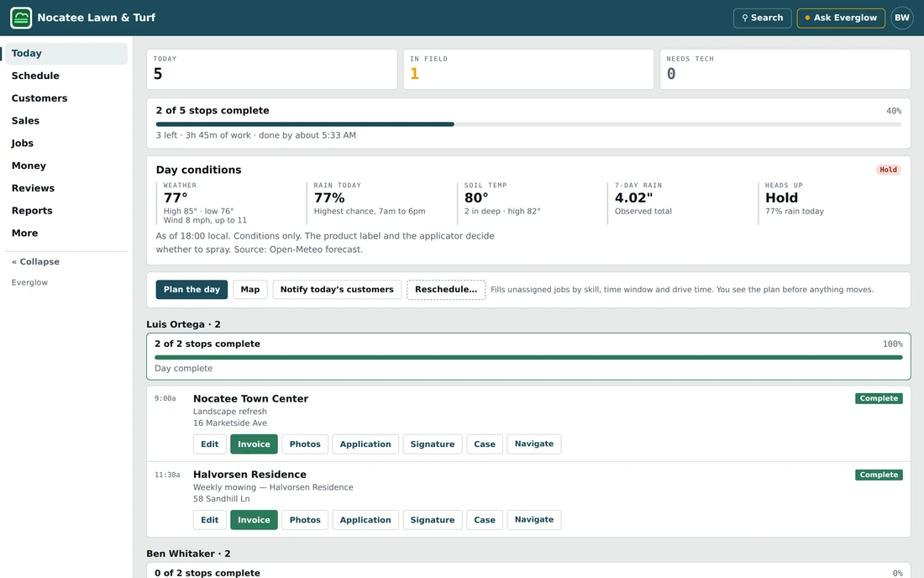
Task: Open Schedule from the sidebar
Action: [65, 76]
